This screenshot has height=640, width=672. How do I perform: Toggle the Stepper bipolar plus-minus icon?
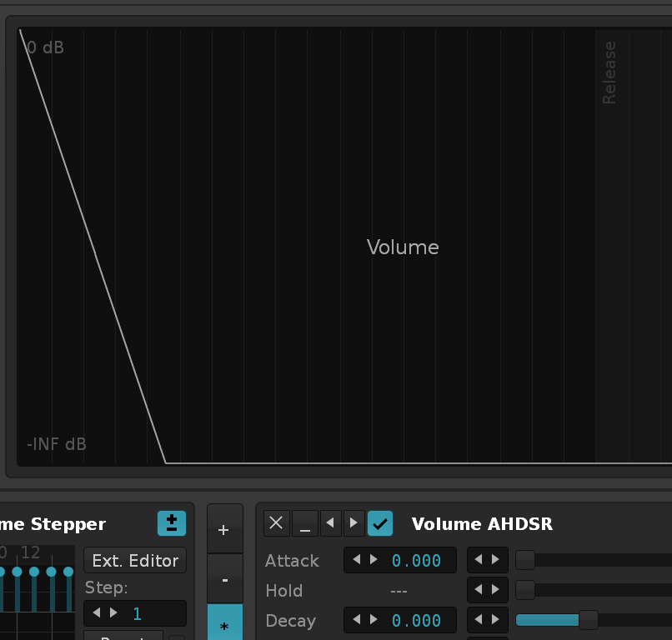[x=172, y=523]
